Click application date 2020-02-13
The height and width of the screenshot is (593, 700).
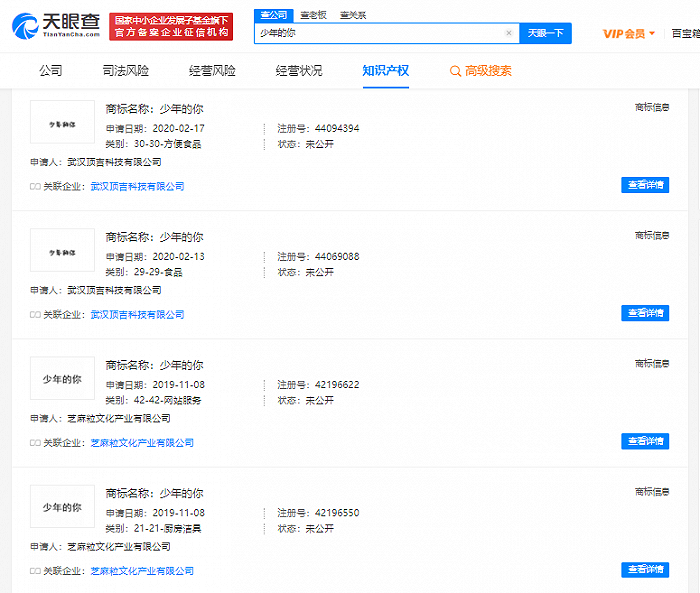(x=179, y=257)
